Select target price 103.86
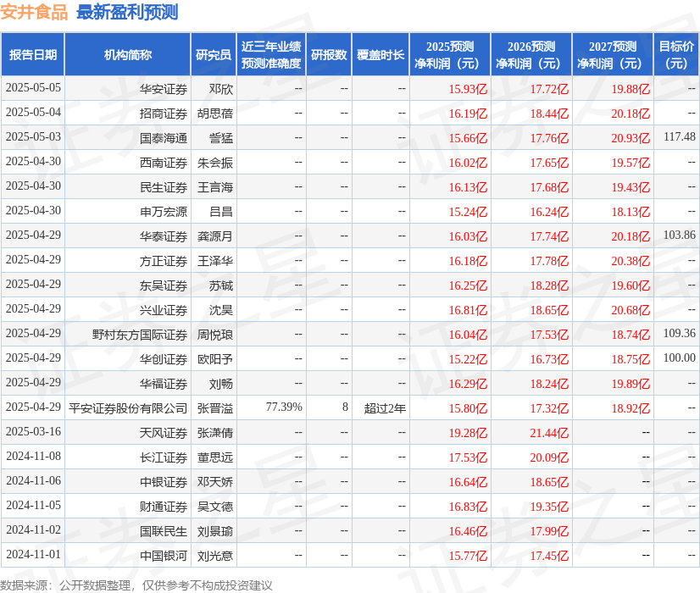Screen dimensions: 700x593 coord(680,235)
